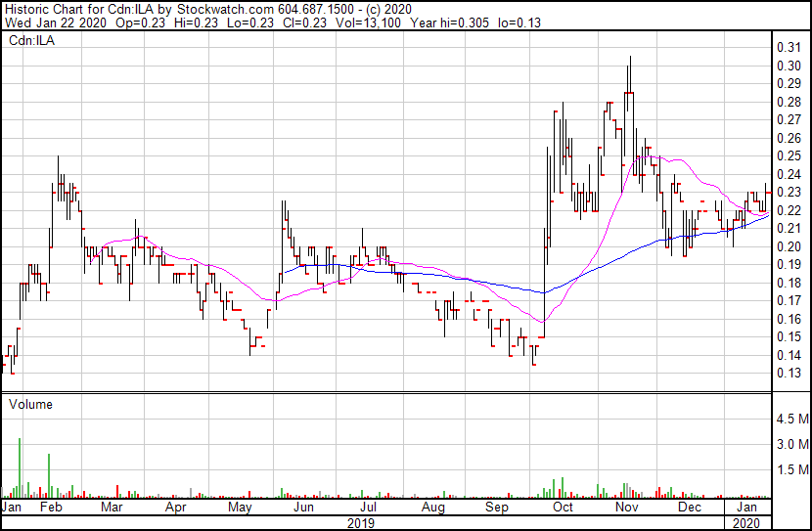This screenshot has height=531, width=812.
Task: Click the '3.0 M' volume axis label
Action: 792,444
